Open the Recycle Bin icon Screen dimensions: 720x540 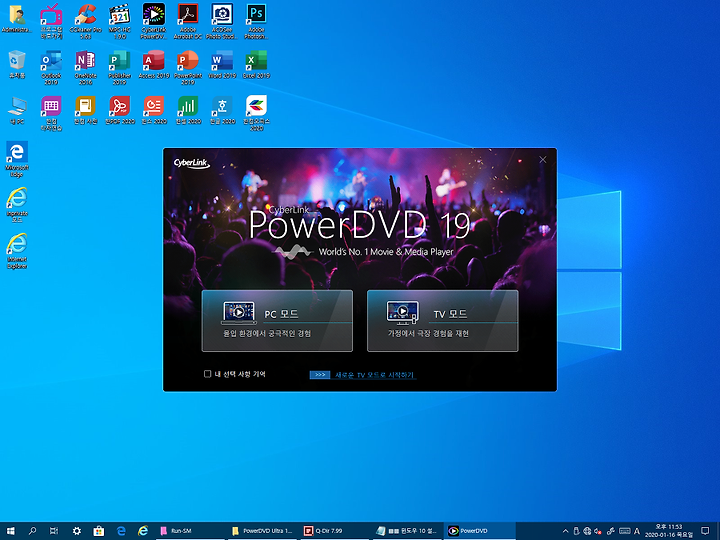[x=17, y=65]
